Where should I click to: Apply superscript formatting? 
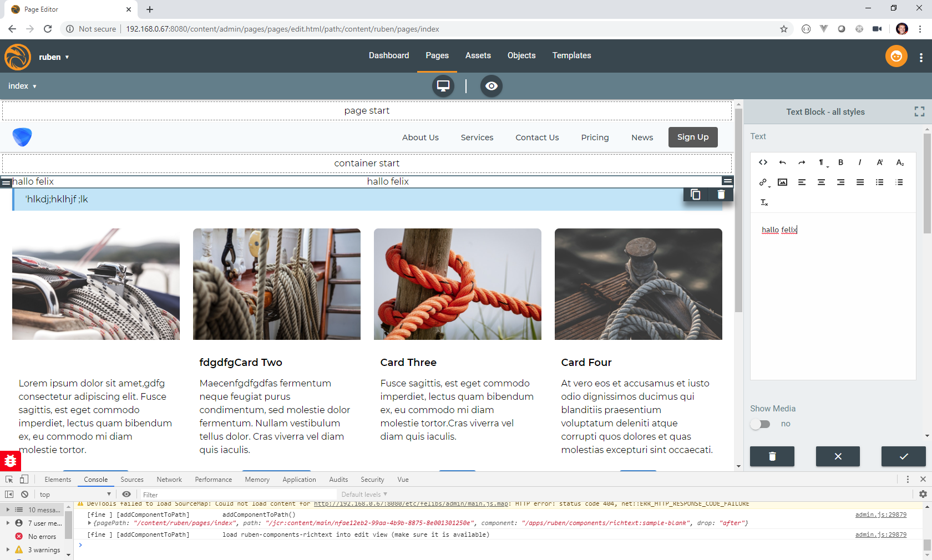tap(879, 162)
